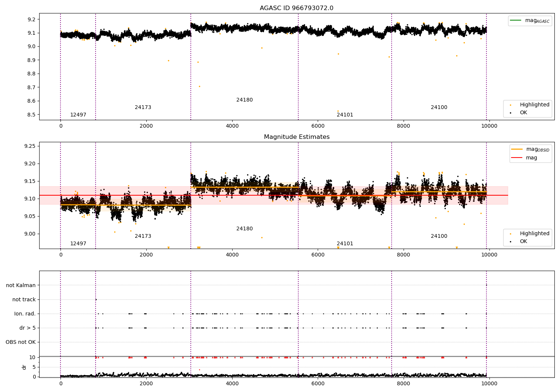This screenshot has width=560, height=392.
Task: Click the 'Magnitude Estimates' subplot title
Action: 296,137
